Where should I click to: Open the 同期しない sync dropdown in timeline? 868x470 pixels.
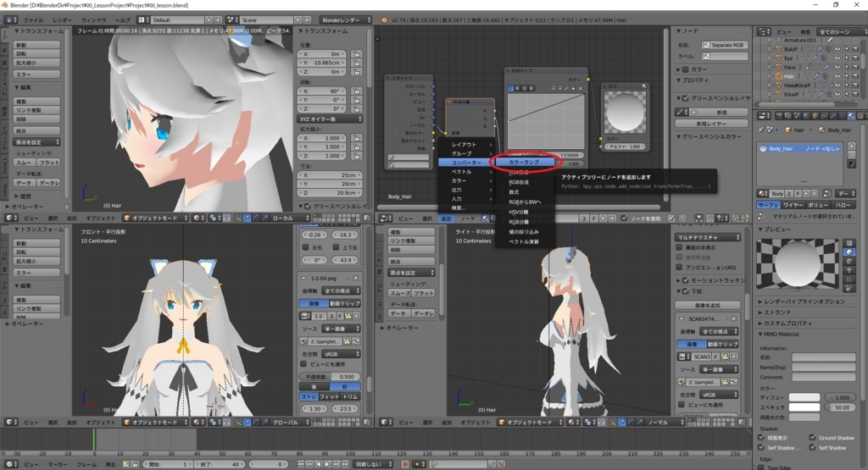373,464
